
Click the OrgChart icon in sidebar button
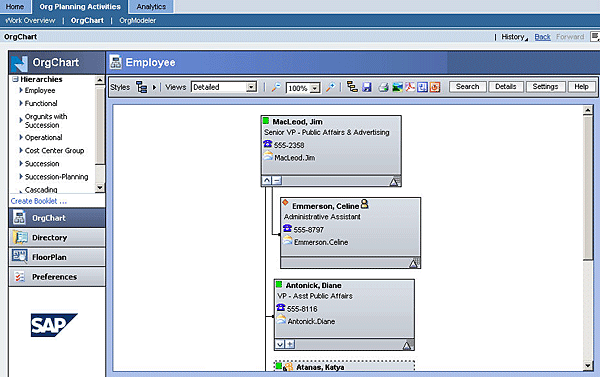[19, 217]
